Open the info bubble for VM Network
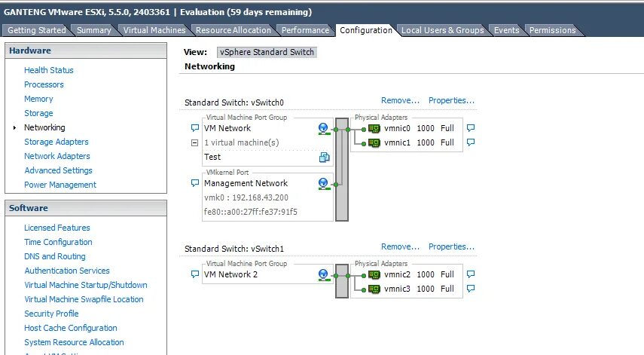 [x=195, y=128]
